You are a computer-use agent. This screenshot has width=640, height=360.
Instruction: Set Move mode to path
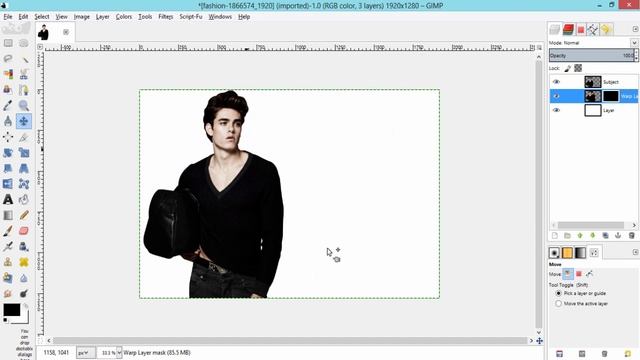point(589,274)
